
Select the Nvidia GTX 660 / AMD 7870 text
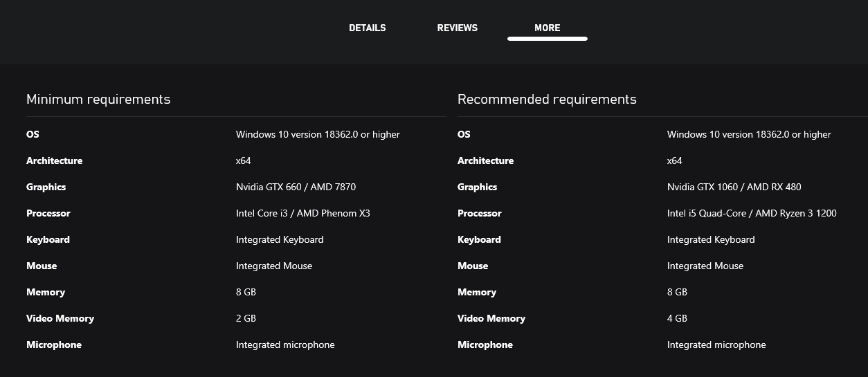[296, 187]
